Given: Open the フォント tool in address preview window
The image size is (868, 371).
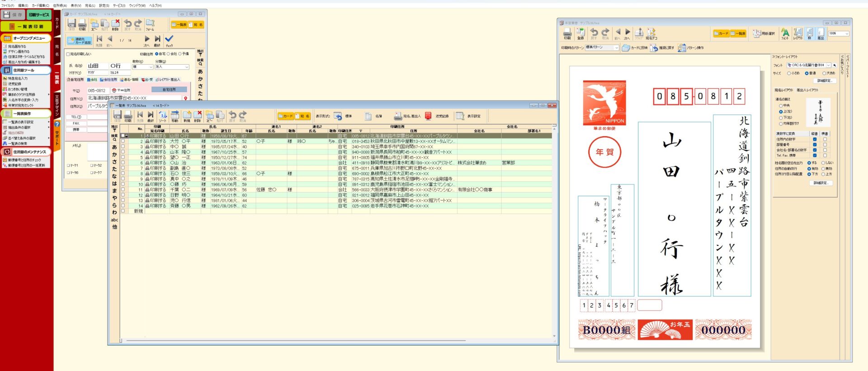Looking at the screenshot, I should [x=785, y=33].
